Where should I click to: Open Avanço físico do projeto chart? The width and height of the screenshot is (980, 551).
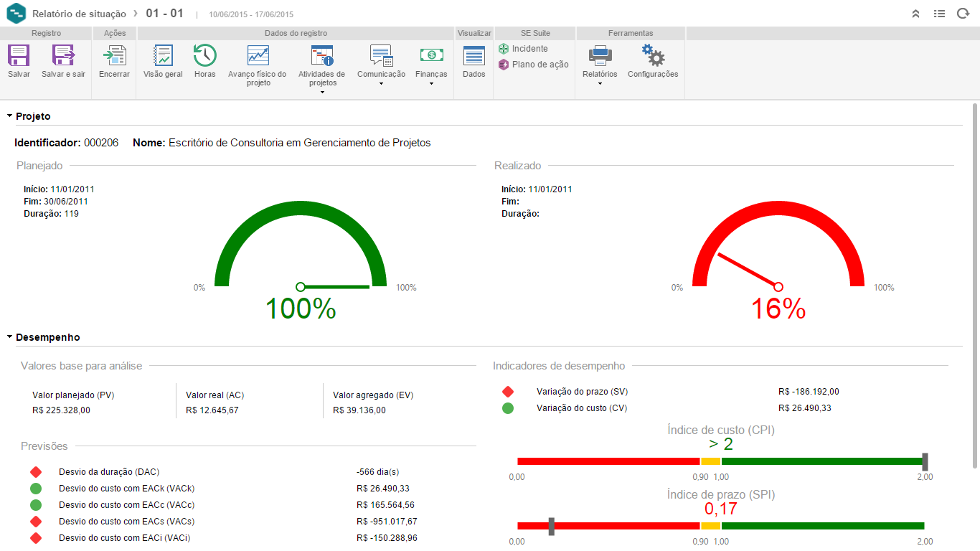click(258, 56)
